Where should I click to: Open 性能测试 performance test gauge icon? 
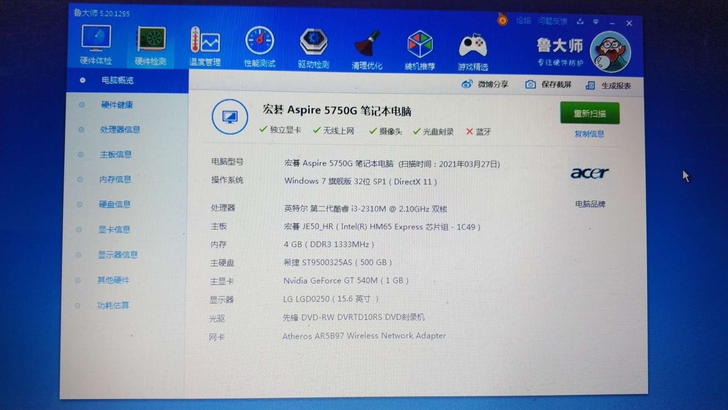pos(259,42)
